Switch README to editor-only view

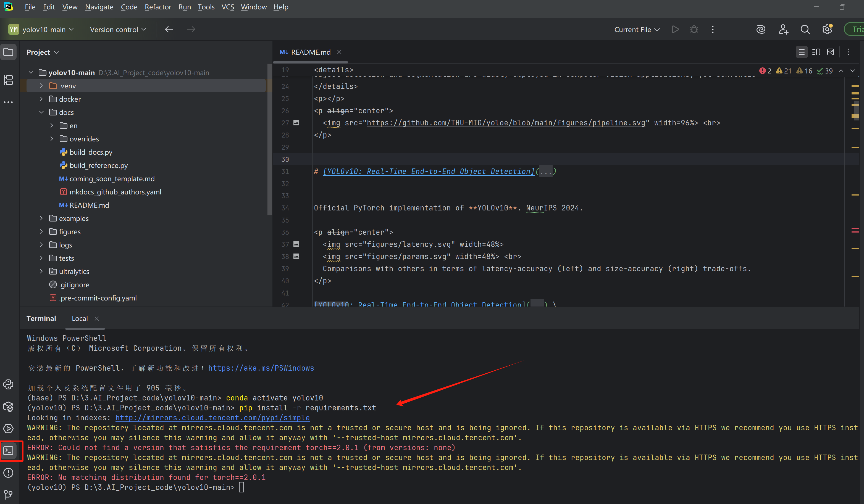click(802, 52)
